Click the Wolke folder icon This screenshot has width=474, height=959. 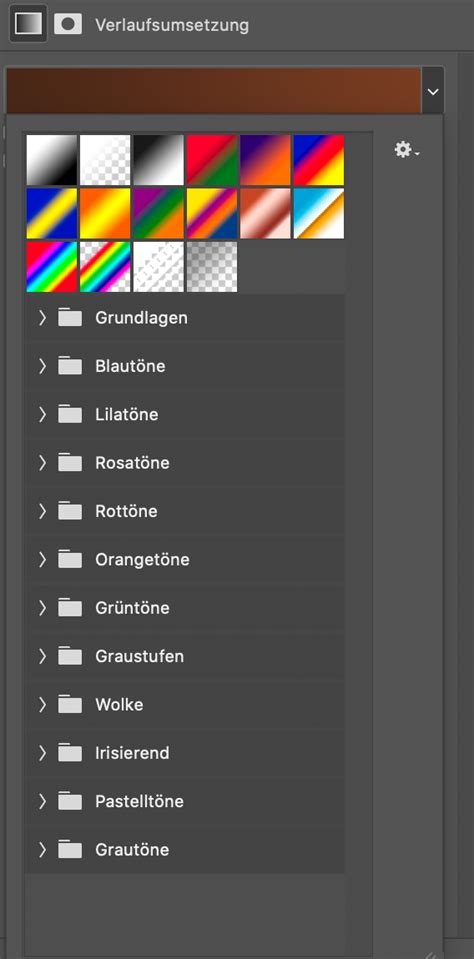tap(70, 705)
